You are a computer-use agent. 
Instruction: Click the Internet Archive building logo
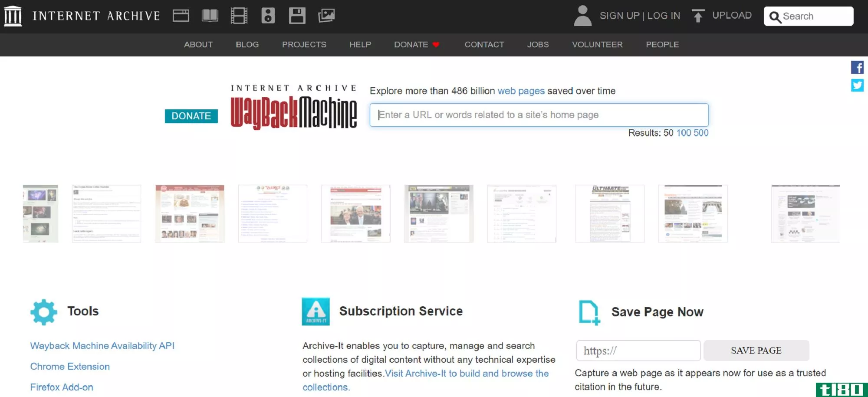pyautogui.click(x=13, y=16)
